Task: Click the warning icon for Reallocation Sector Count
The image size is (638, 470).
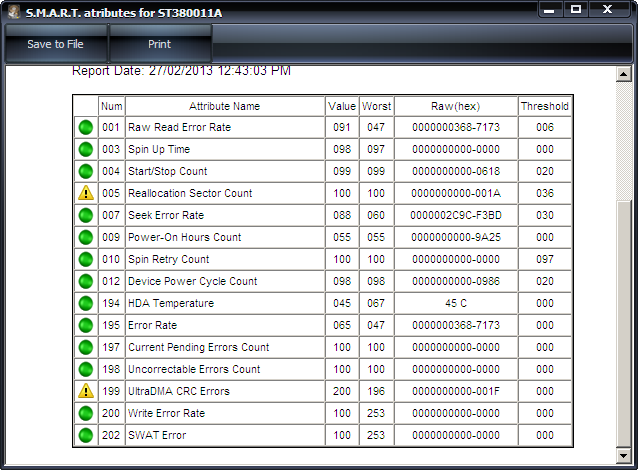Action: point(86,193)
